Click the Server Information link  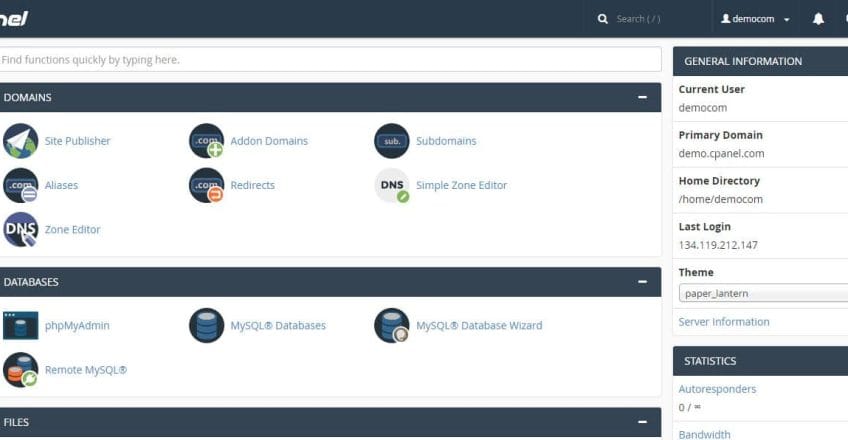tap(724, 322)
